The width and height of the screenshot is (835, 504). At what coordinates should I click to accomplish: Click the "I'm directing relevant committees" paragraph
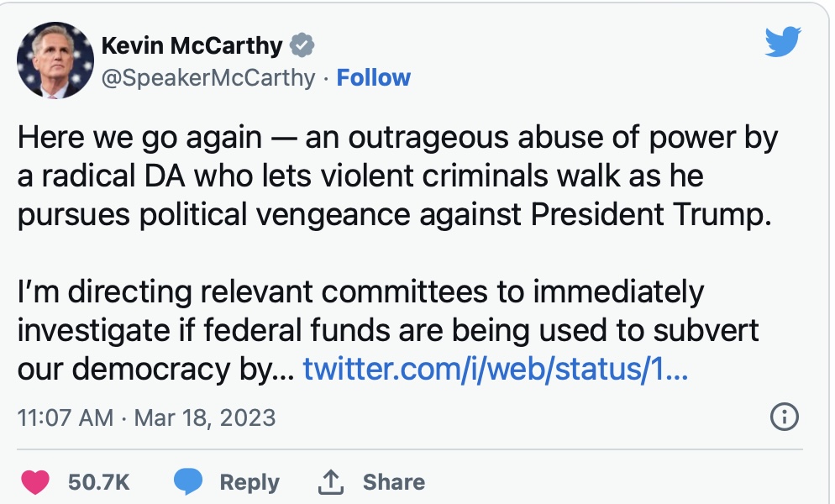[x=386, y=330]
